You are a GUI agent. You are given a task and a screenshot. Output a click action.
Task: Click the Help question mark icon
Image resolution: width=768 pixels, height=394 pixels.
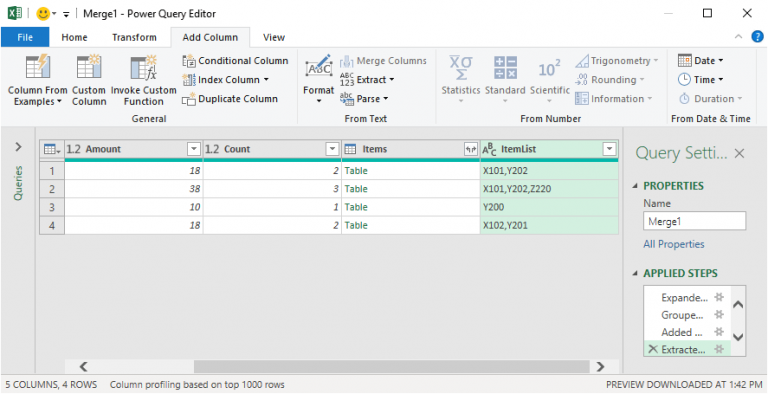coord(757,37)
